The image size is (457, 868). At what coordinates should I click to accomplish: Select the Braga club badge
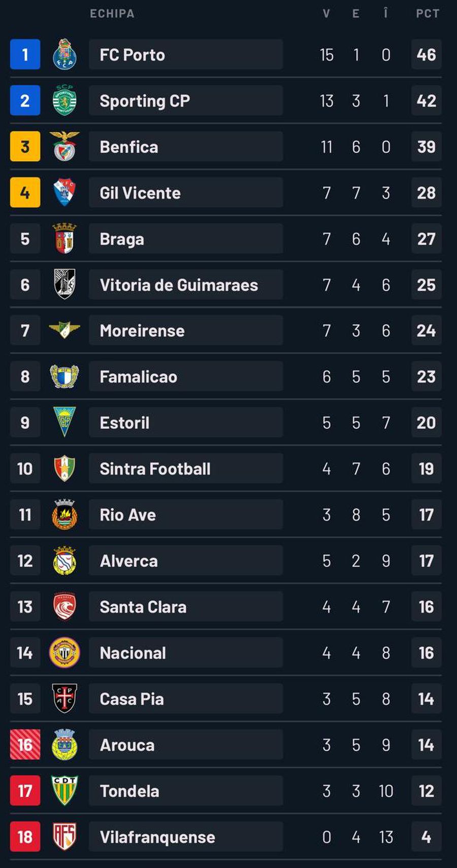[64, 238]
